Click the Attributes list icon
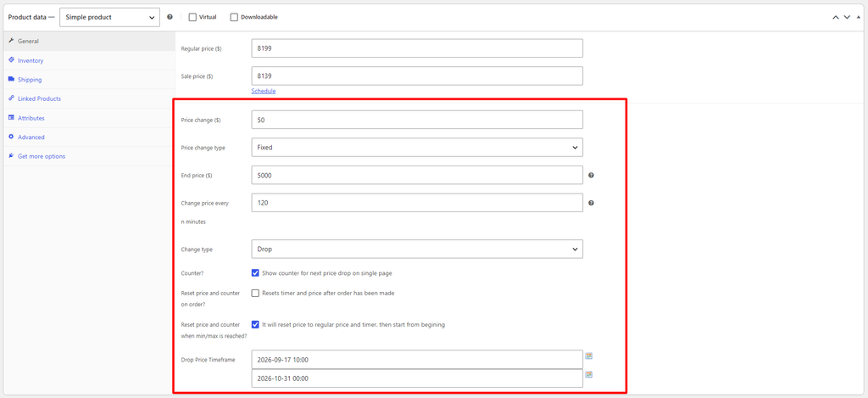The width and height of the screenshot is (868, 398). pyautogui.click(x=11, y=117)
